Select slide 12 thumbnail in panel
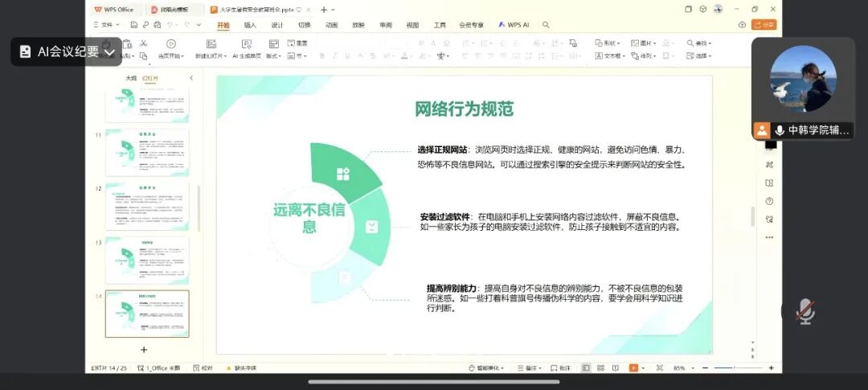 pyautogui.click(x=147, y=206)
